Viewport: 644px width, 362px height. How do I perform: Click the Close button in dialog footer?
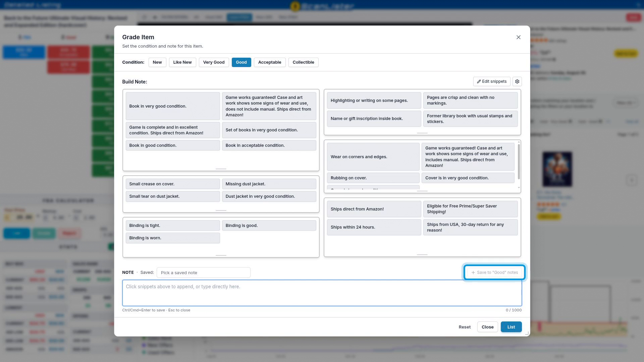tap(487, 327)
